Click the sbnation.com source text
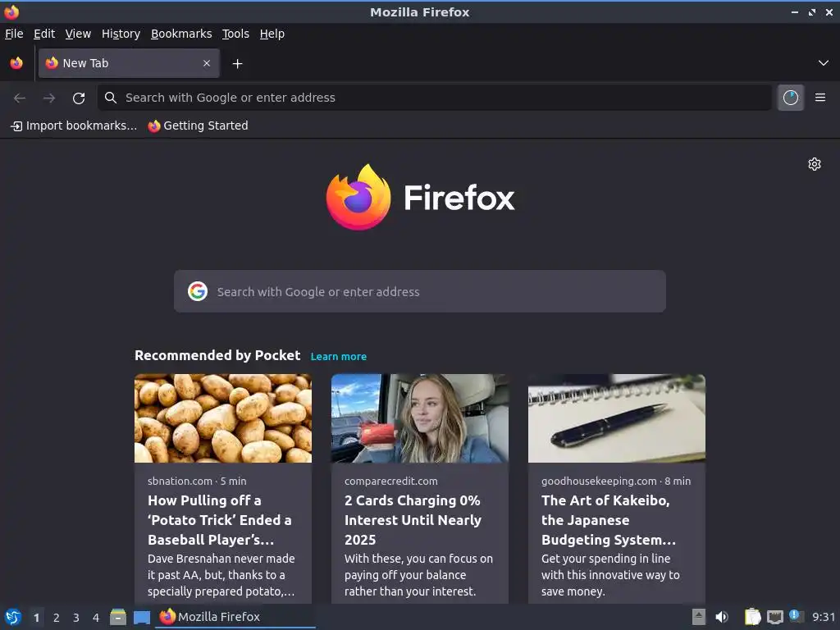 [180, 481]
